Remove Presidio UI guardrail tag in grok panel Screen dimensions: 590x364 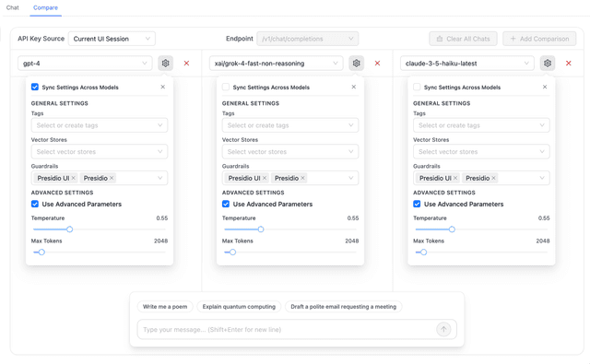(x=265, y=178)
